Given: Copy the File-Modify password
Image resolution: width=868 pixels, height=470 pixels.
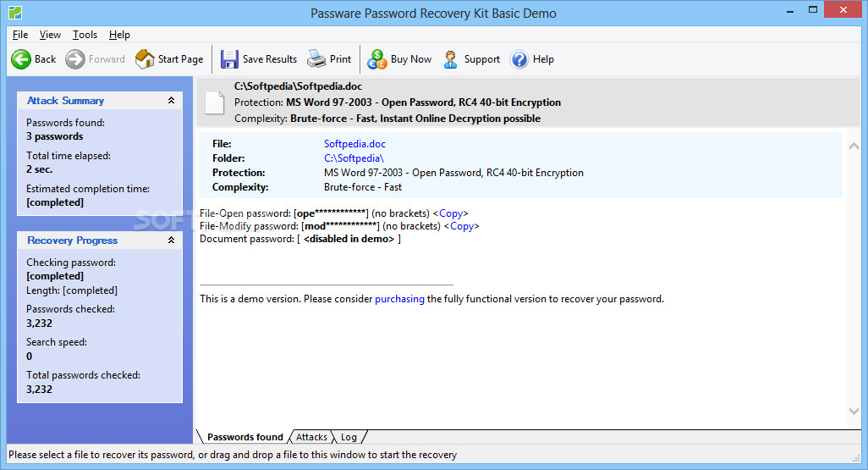Looking at the screenshot, I should tap(462, 226).
